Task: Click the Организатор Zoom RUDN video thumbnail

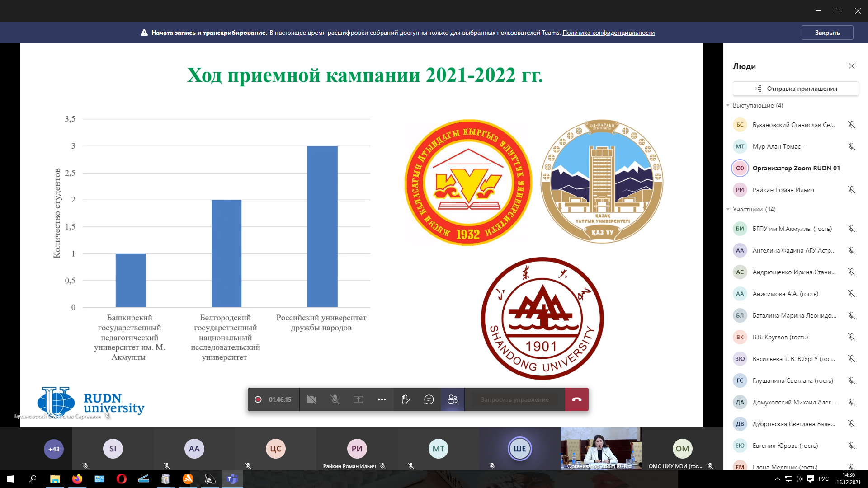Action: tap(601, 448)
